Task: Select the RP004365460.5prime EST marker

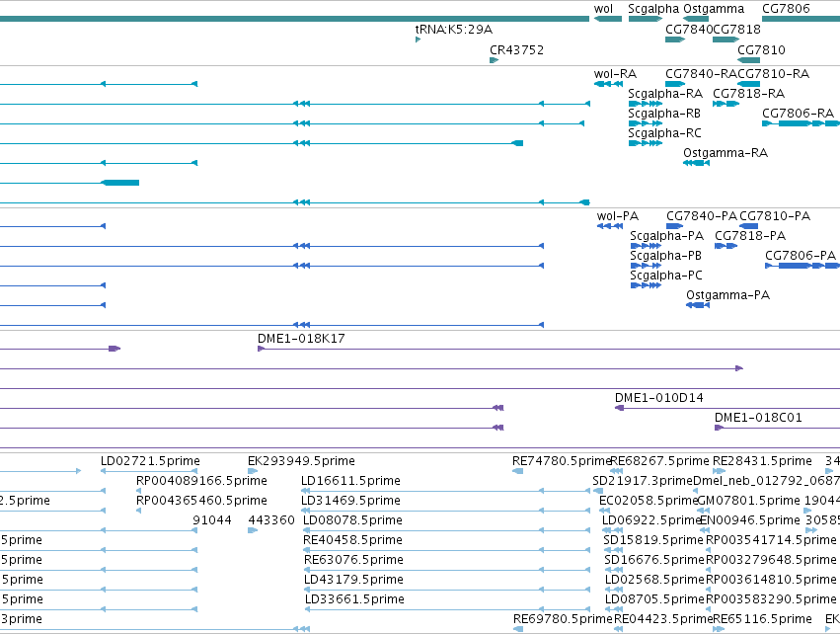Action: click(x=139, y=511)
